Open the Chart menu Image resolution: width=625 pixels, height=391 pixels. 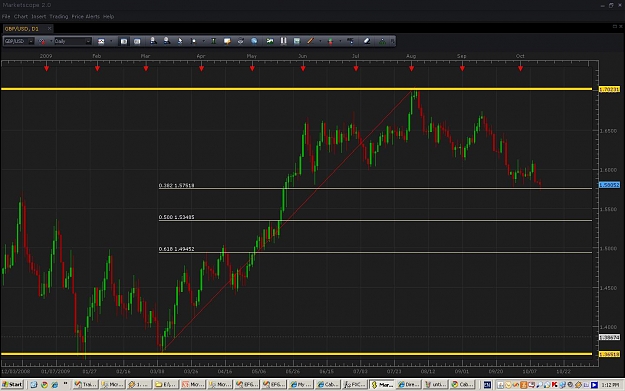tap(21, 16)
